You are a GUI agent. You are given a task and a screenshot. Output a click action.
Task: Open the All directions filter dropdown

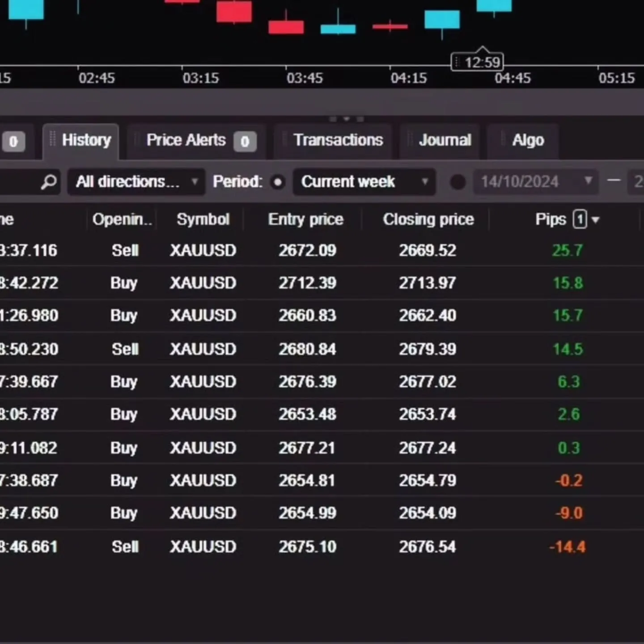pos(136,182)
